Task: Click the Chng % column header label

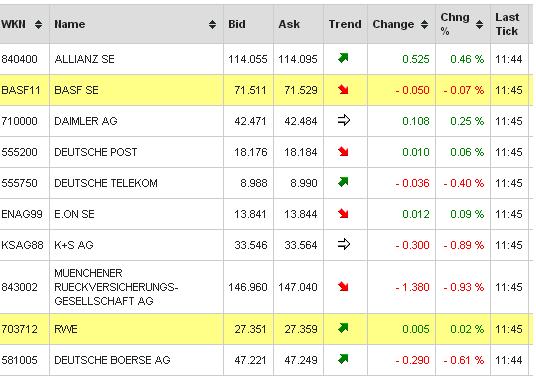Action: (455, 24)
